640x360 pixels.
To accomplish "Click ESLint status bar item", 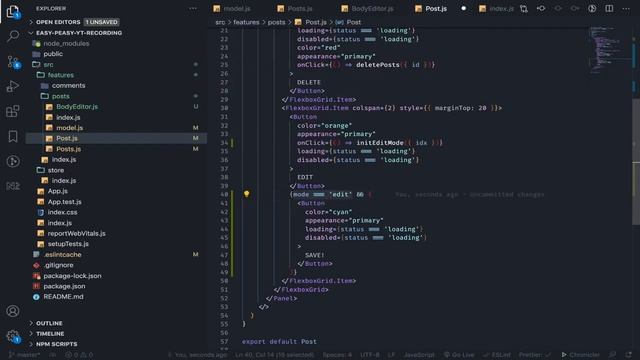I will tap(497, 355).
